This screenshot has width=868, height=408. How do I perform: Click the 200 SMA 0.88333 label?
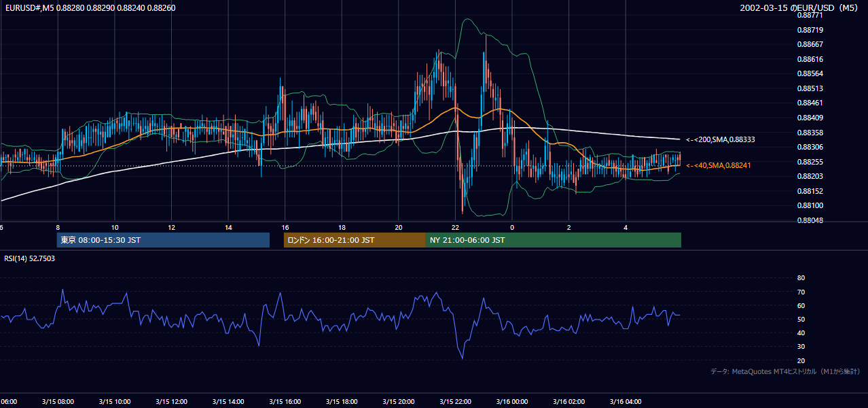pos(721,139)
